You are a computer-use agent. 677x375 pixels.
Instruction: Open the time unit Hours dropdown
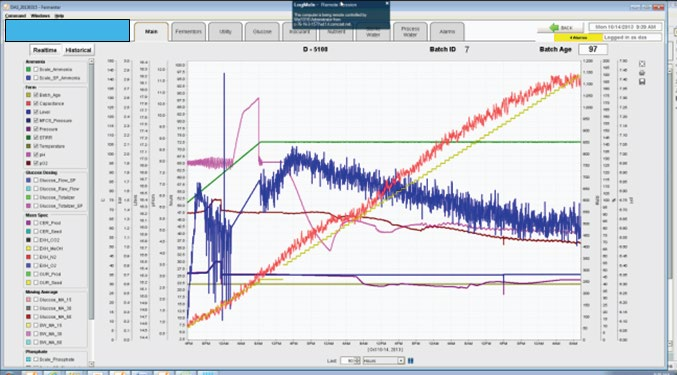[x=401, y=361]
